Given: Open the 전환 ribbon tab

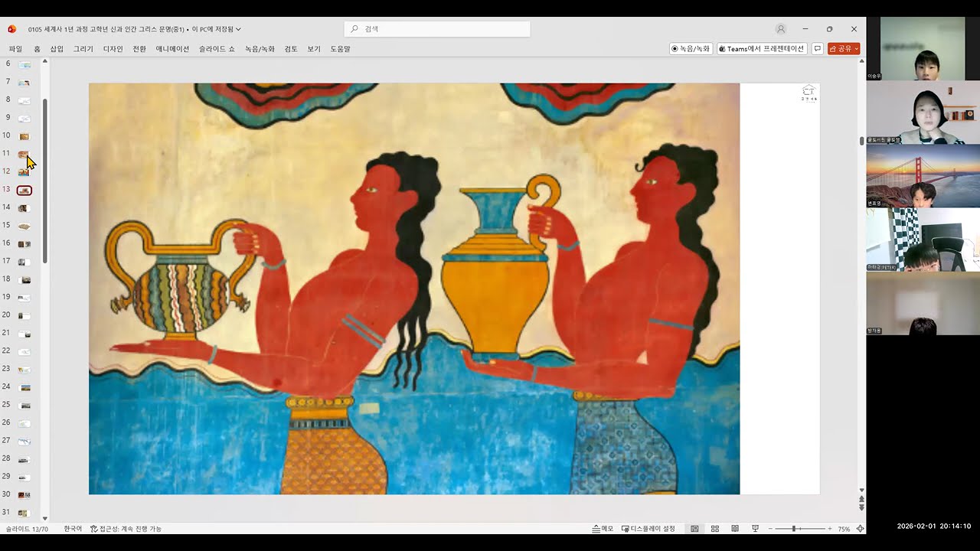Looking at the screenshot, I should [x=139, y=49].
